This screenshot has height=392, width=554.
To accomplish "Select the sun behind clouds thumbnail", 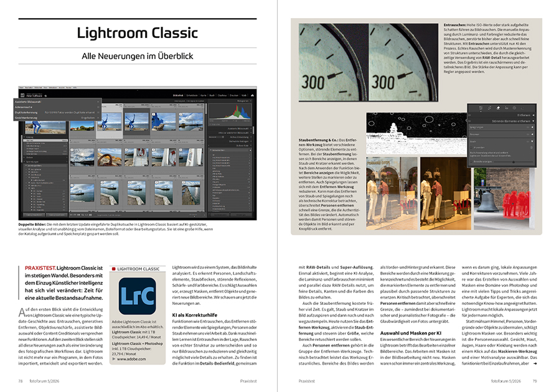I will tap(82, 157).
